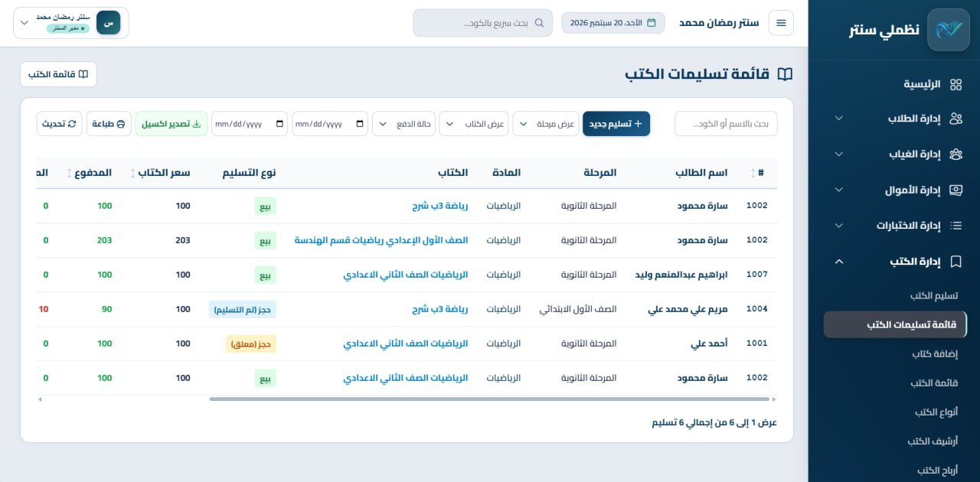Focus the بحث بالاسم أو الكود search field
Image resolution: width=980 pixels, height=482 pixels.
(x=726, y=124)
